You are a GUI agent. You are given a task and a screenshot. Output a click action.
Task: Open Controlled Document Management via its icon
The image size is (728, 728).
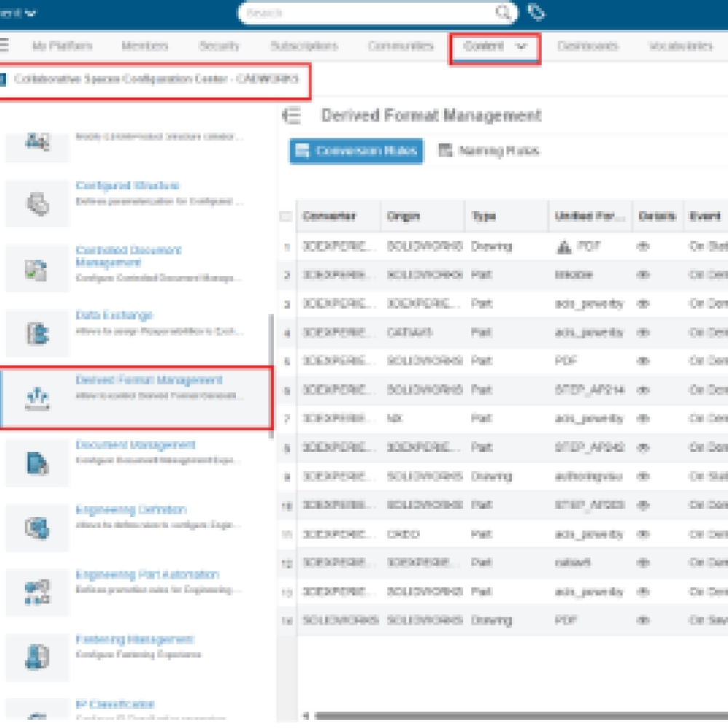point(37,269)
